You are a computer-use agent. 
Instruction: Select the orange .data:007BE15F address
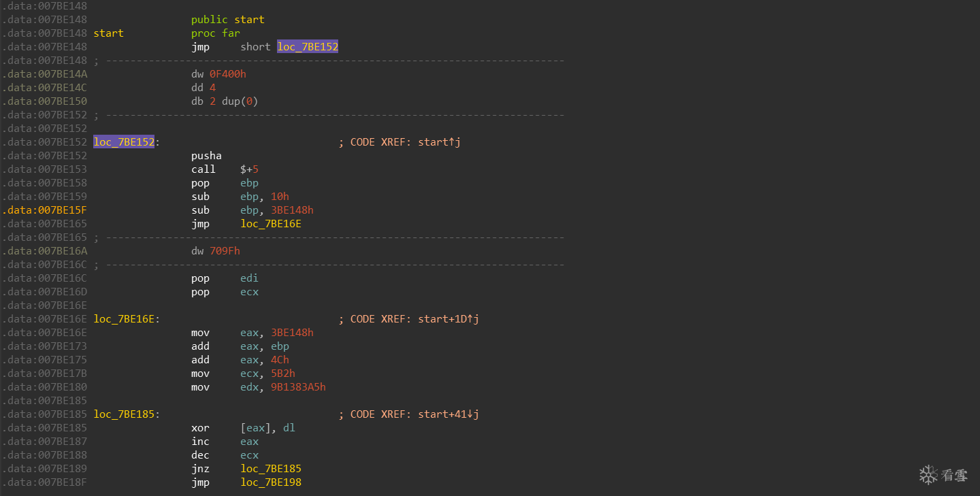(x=44, y=210)
